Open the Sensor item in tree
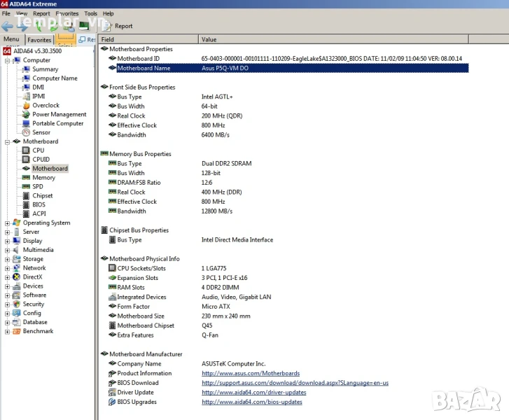 point(41,132)
